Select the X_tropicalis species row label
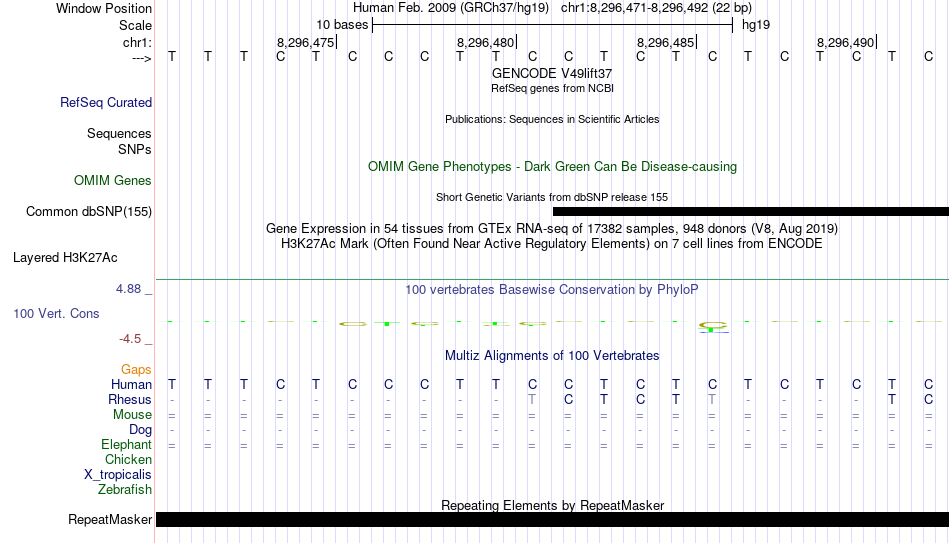The image size is (950, 543). (118, 475)
